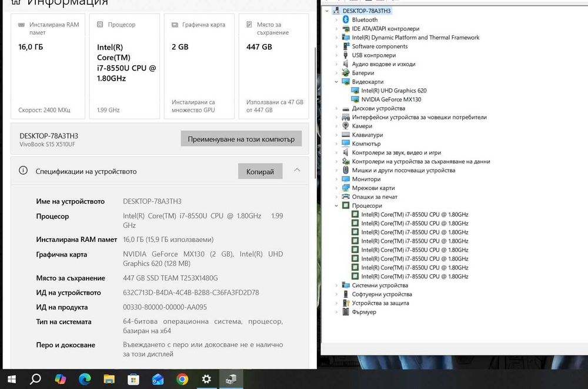
Task: Click the DESKTOP-78A3TH3 computer root icon
Action: (x=336, y=11)
